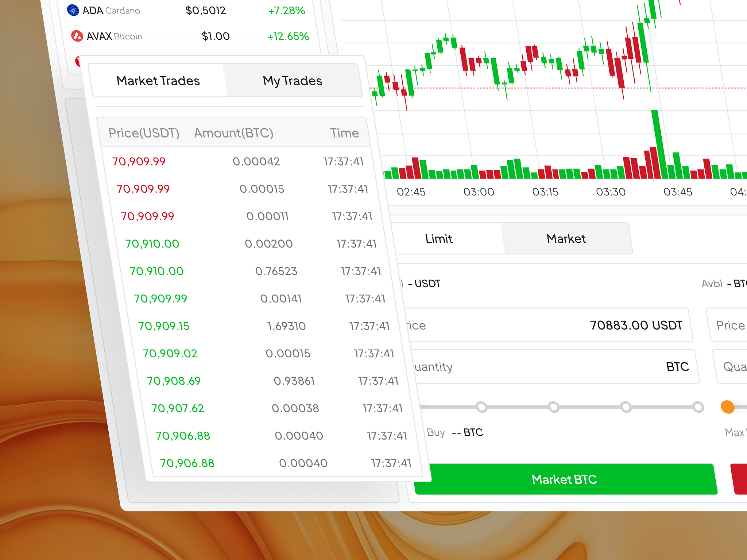Image resolution: width=747 pixels, height=560 pixels.
Task: Click the AVAX price $1.00
Action: [216, 36]
